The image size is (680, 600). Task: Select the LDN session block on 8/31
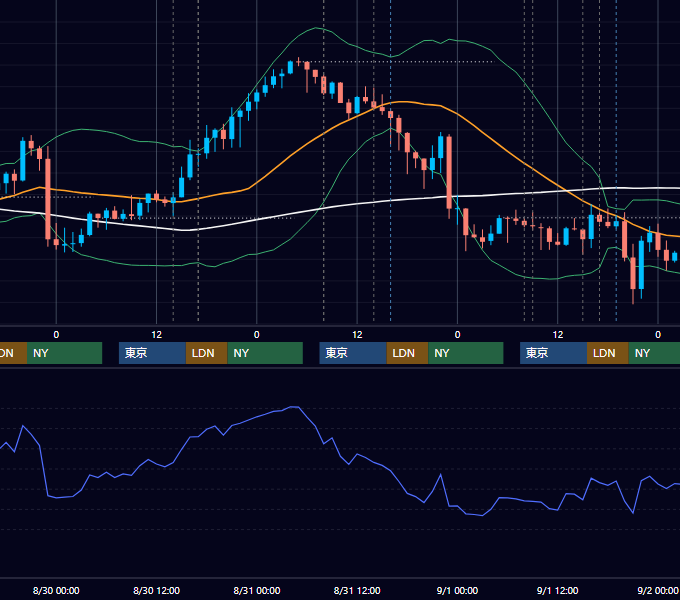407,353
